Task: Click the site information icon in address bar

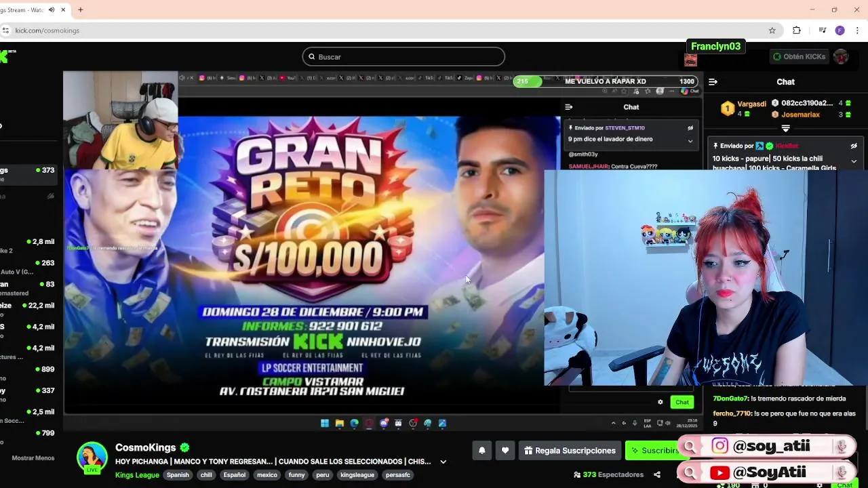Action: [x=5, y=30]
